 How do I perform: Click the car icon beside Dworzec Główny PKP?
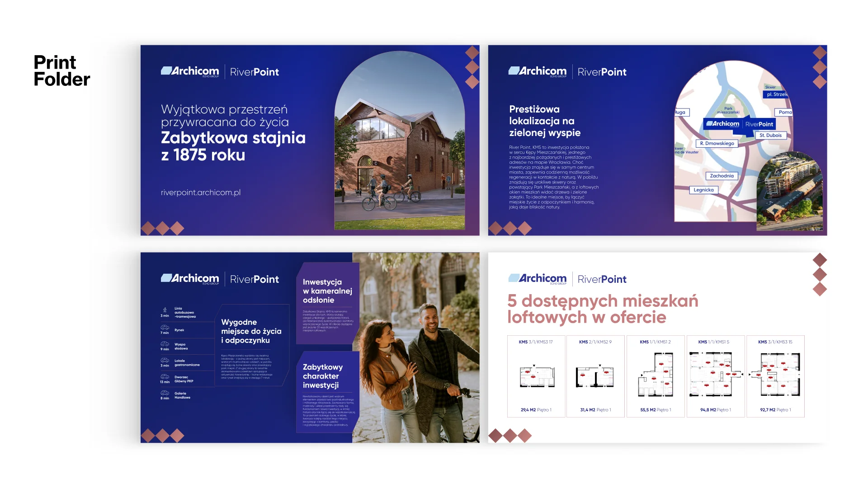click(x=165, y=376)
